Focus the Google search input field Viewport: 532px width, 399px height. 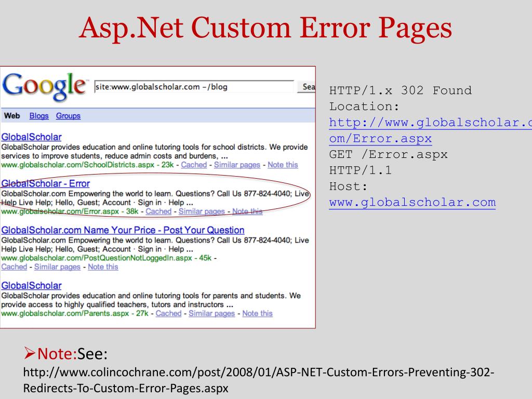tap(194, 87)
